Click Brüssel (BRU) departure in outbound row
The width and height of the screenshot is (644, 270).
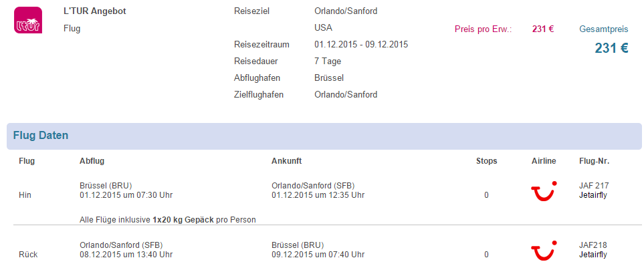tap(106, 186)
